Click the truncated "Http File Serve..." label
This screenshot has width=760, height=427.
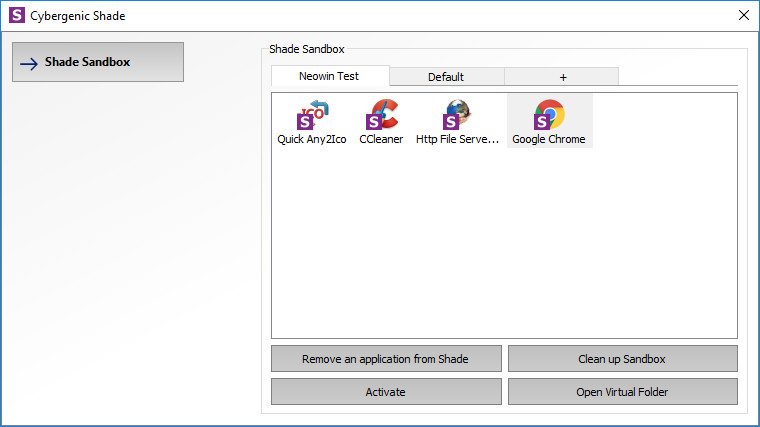point(457,140)
